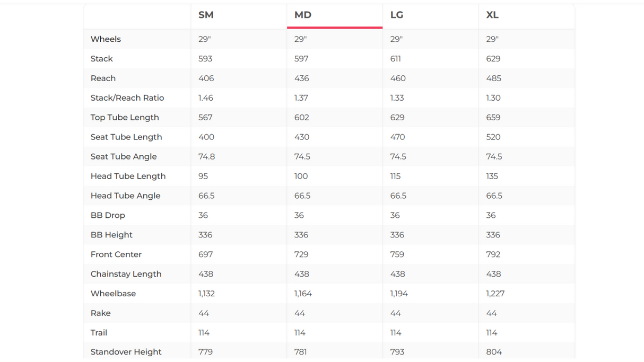Click the Chainstay Length row label

[x=126, y=275]
